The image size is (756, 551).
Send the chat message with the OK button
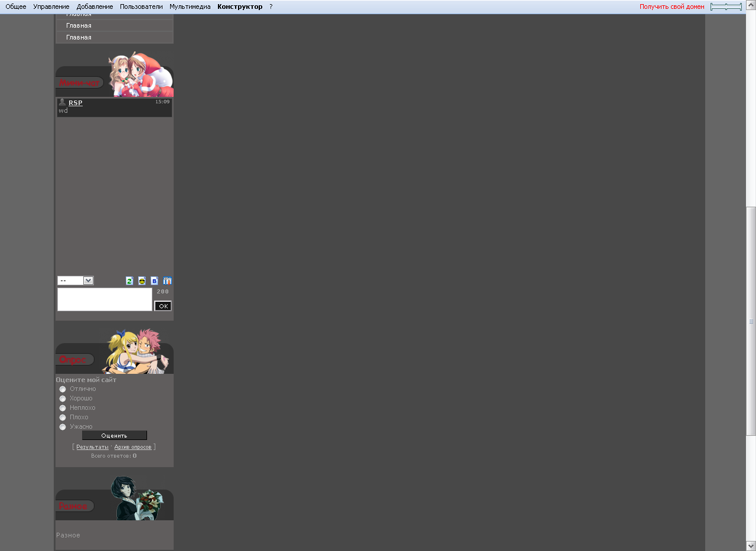pyautogui.click(x=163, y=306)
